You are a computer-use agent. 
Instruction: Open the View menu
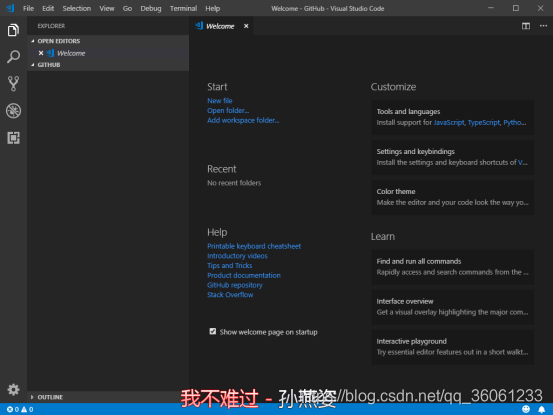click(x=107, y=8)
